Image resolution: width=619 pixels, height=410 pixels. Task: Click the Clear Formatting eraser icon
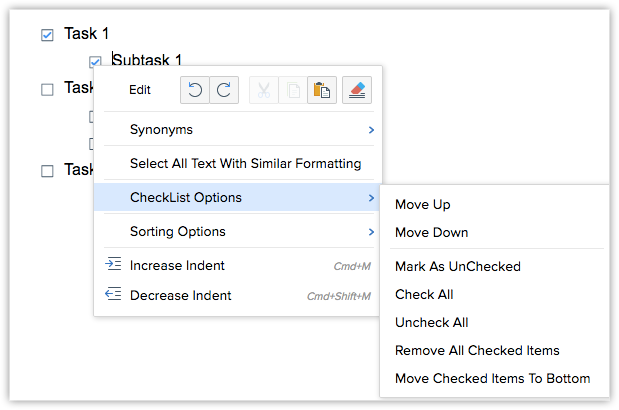coord(357,90)
